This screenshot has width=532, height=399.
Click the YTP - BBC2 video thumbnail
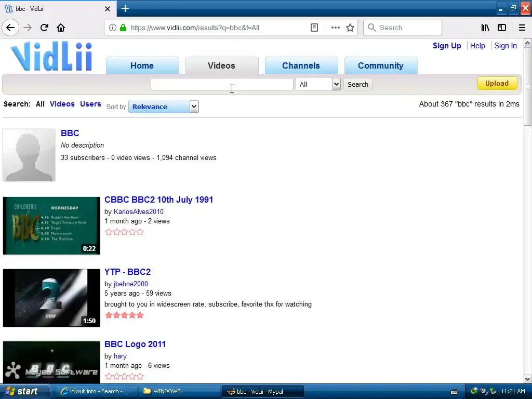click(51, 298)
